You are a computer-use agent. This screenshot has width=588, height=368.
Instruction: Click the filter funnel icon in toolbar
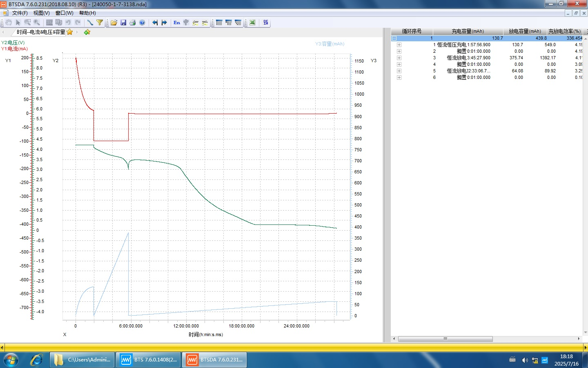100,22
